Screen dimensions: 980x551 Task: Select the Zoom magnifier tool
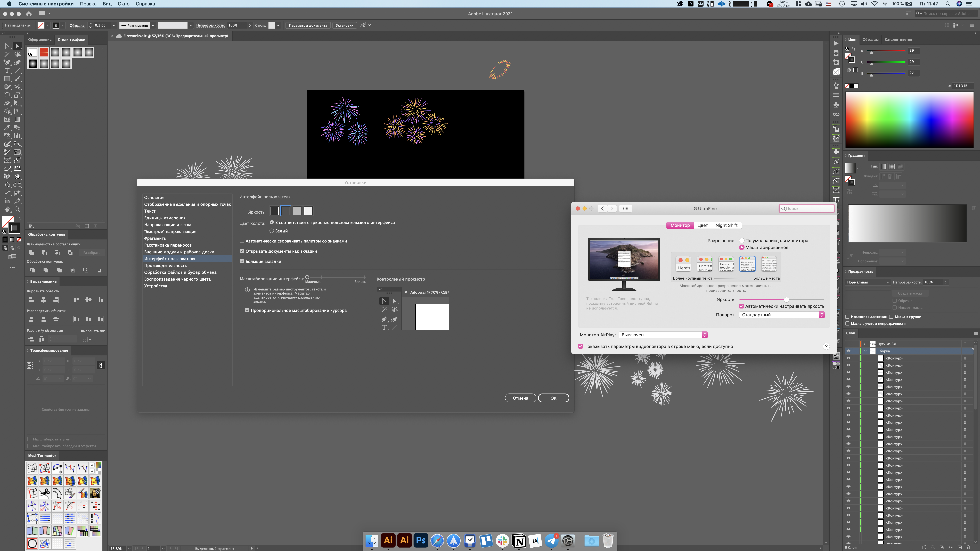click(18, 210)
